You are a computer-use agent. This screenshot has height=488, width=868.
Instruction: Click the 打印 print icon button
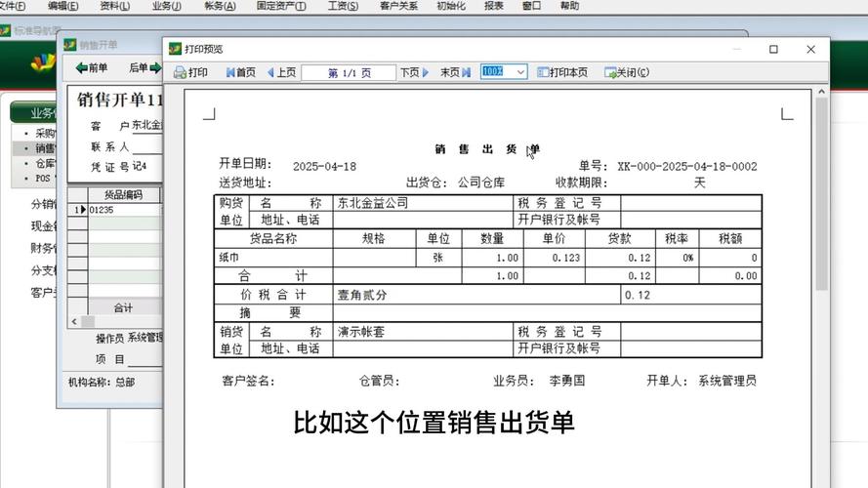coord(190,72)
